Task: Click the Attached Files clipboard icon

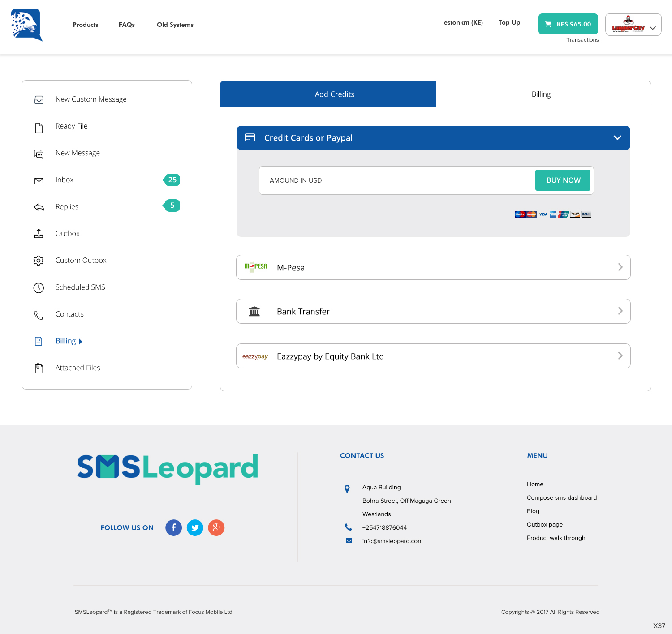Action: (x=39, y=368)
